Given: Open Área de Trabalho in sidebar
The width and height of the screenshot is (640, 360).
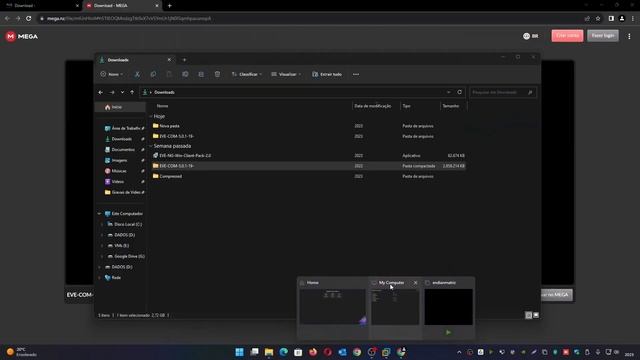Looking at the screenshot, I should pos(124,128).
